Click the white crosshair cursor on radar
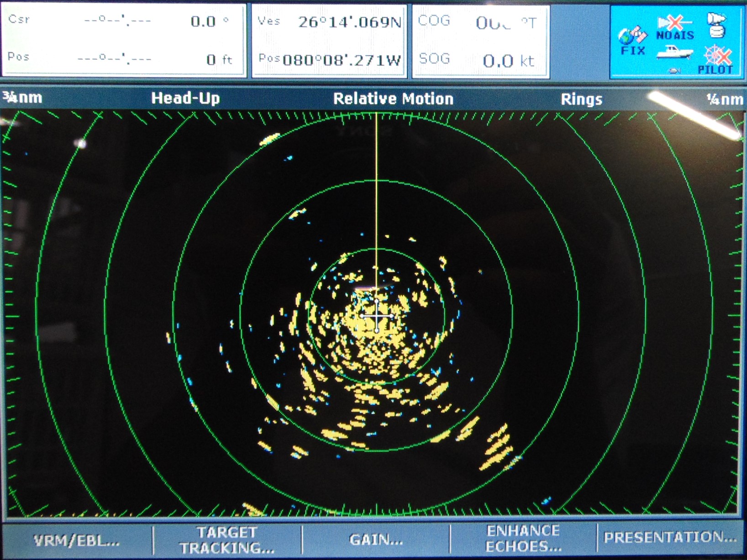This screenshot has height=560, width=747. (x=377, y=316)
